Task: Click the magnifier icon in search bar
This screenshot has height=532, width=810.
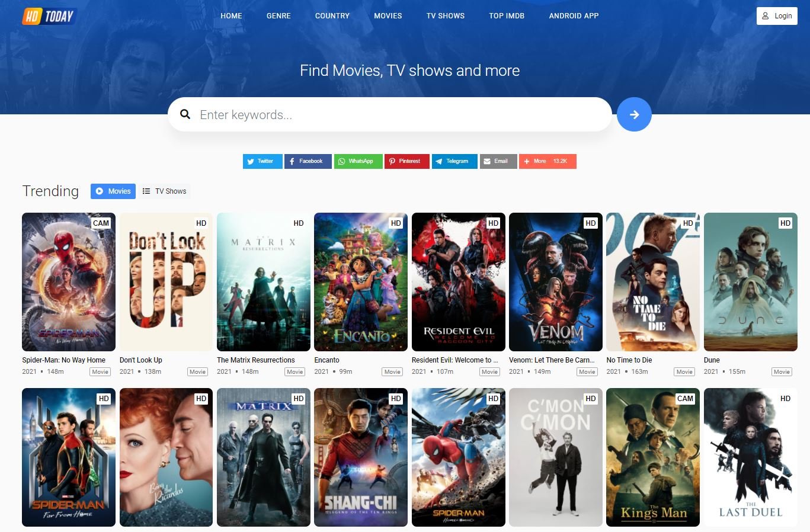Action: pos(185,114)
